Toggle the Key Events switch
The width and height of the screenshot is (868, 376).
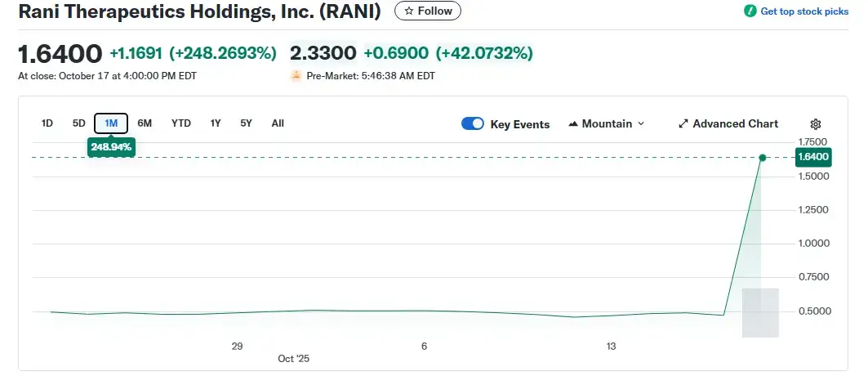coord(473,124)
